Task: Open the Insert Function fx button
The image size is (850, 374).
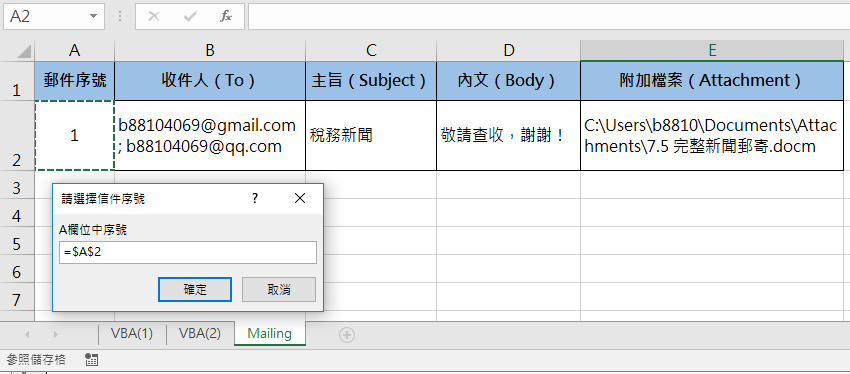Action: [226, 17]
